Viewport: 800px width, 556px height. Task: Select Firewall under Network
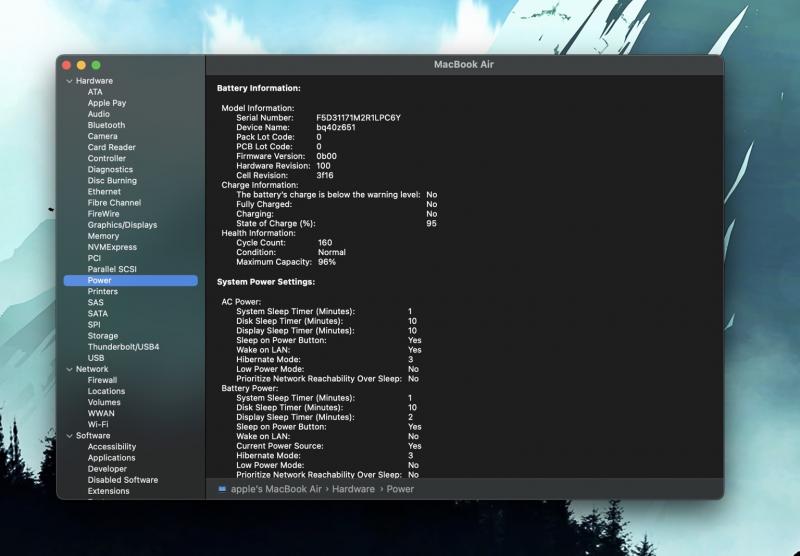click(x=102, y=381)
